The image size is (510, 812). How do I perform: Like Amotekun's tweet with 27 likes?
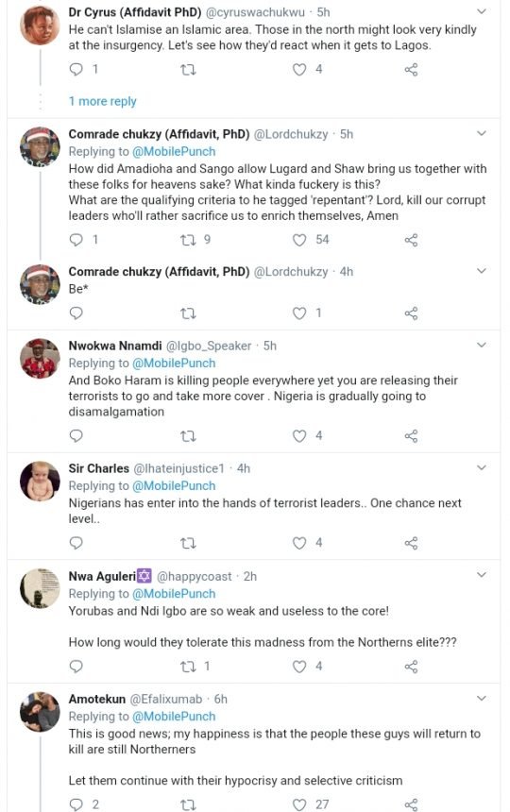(x=299, y=804)
